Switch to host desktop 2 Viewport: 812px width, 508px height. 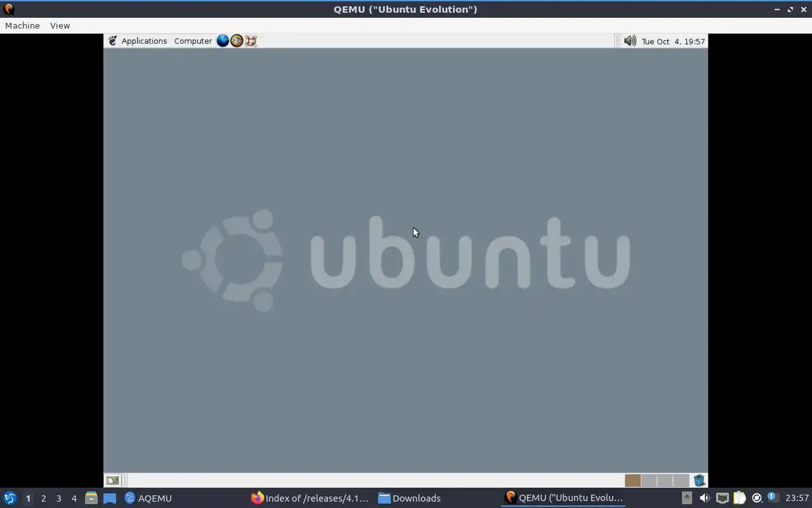coord(43,498)
